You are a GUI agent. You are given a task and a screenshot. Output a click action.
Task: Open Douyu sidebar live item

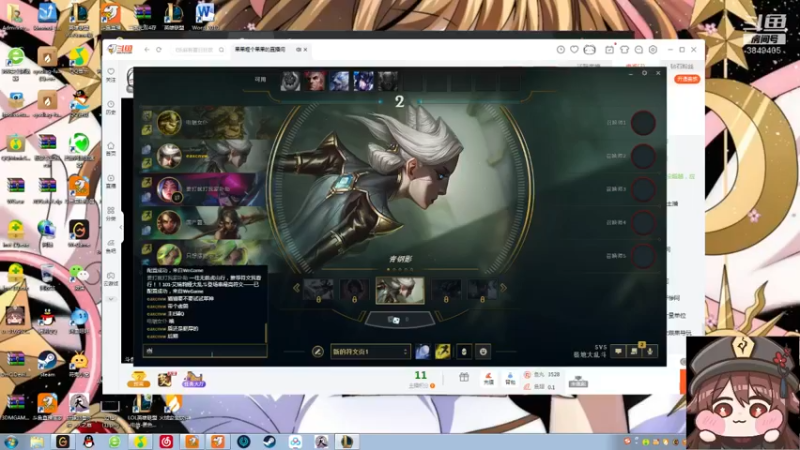point(111,182)
